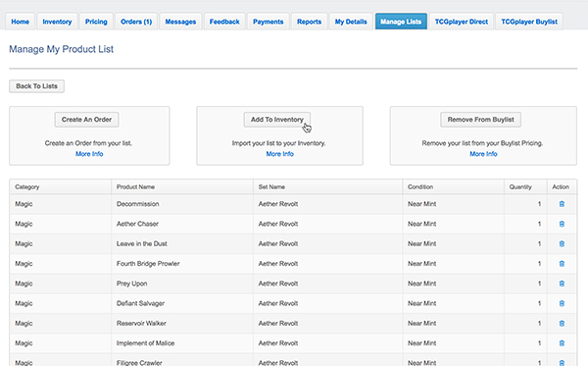The height and width of the screenshot is (366, 588).
Task: Click the Action column header
Action: [562, 186]
